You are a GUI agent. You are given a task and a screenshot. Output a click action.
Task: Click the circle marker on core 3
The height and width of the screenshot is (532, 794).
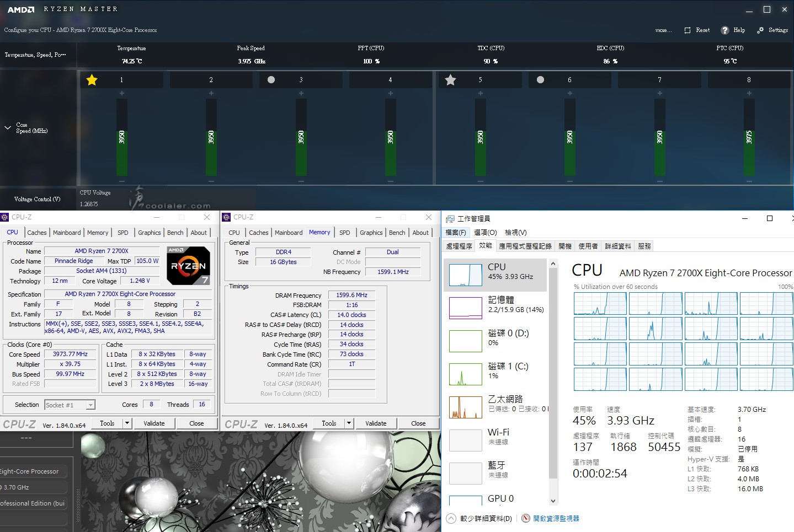(271, 79)
